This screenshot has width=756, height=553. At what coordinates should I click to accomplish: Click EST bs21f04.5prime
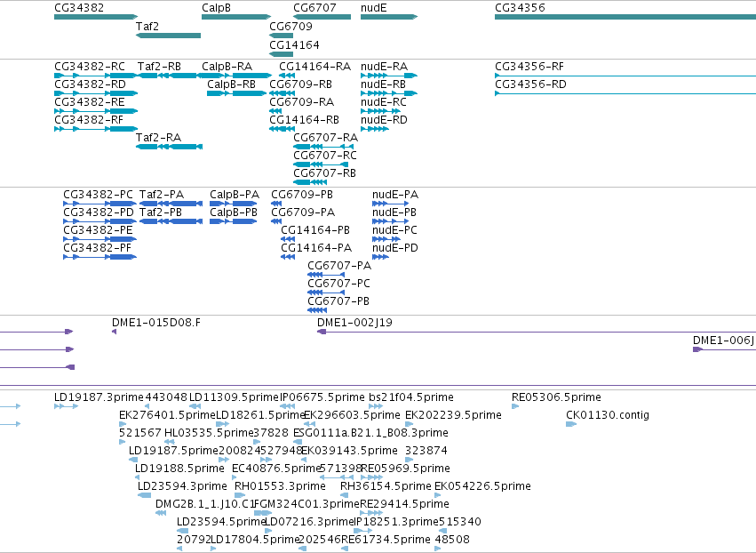(x=411, y=397)
